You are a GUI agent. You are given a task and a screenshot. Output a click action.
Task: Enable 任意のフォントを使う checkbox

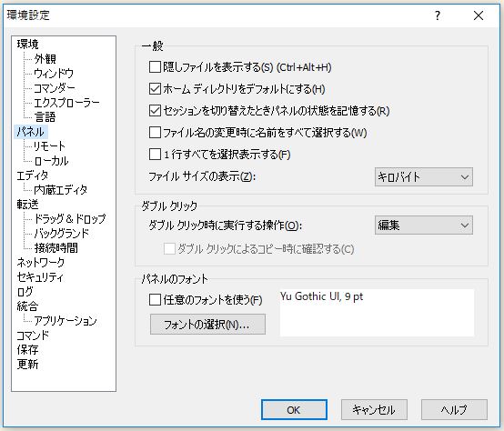pos(155,300)
